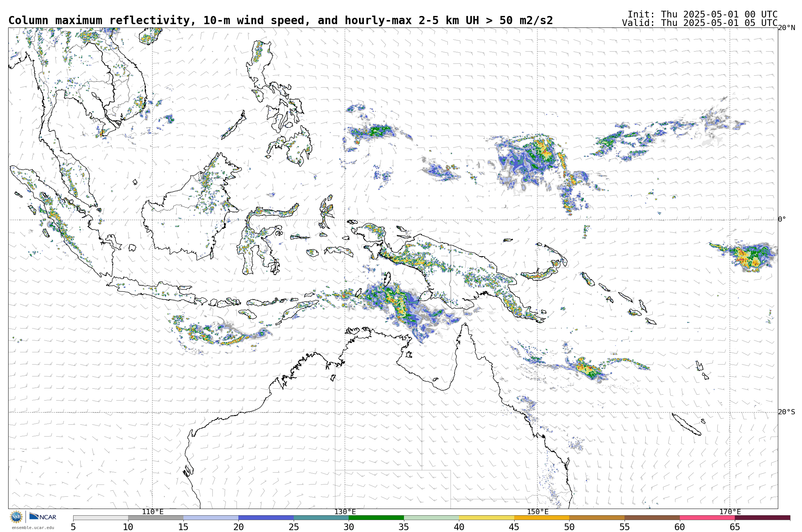The height and width of the screenshot is (532, 802).
Task: Click the "20°S" latitude label
Action: (786, 412)
